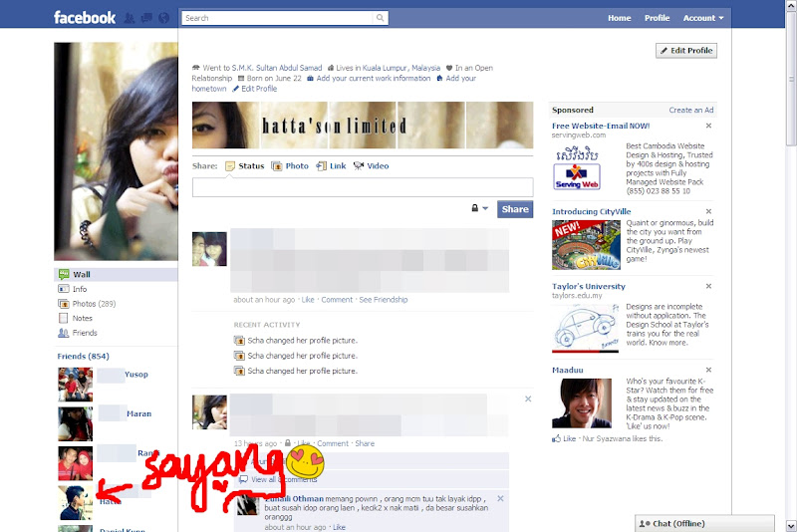Open the large profile picture
The image size is (797, 532).
pos(116,151)
